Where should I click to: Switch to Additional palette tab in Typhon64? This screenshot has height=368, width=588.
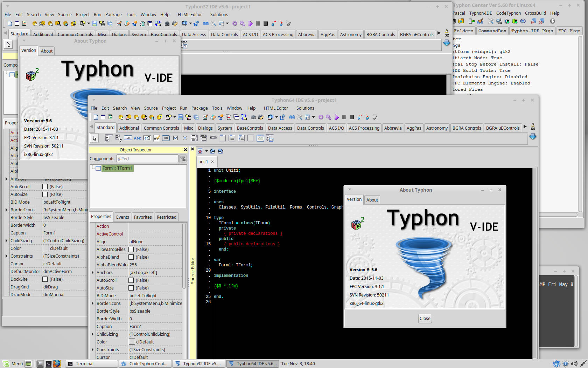(129, 128)
